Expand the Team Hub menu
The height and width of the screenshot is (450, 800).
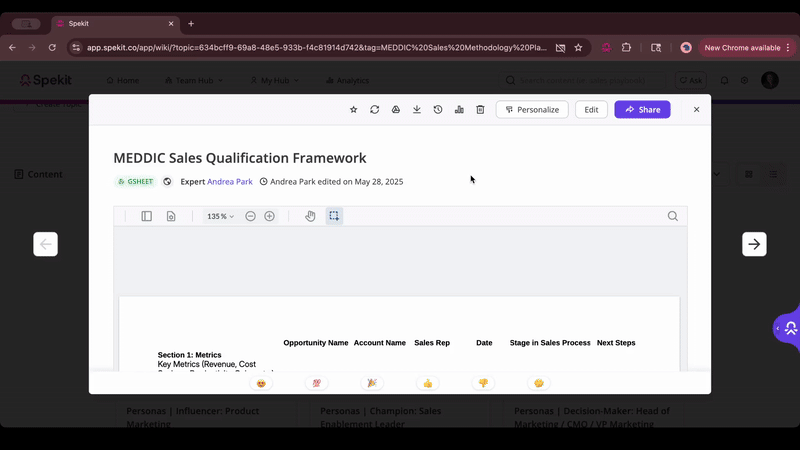coord(194,81)
